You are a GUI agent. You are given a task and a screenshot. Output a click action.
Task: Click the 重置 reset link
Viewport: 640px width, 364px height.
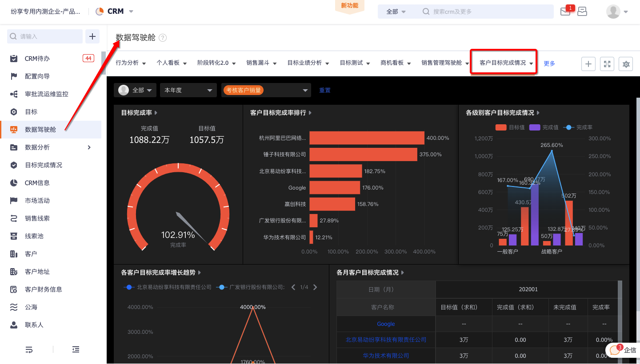click(x=325, y=90)
